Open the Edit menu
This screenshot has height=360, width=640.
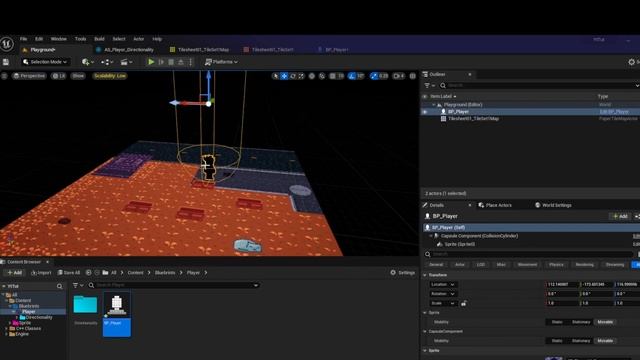(x=39, y=39)
